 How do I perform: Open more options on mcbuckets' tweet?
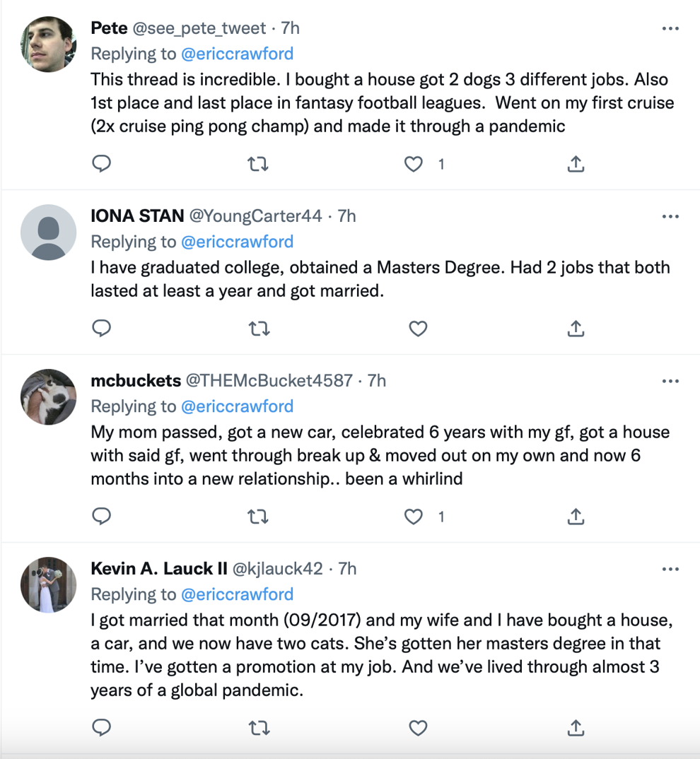(x=670, y=381)
